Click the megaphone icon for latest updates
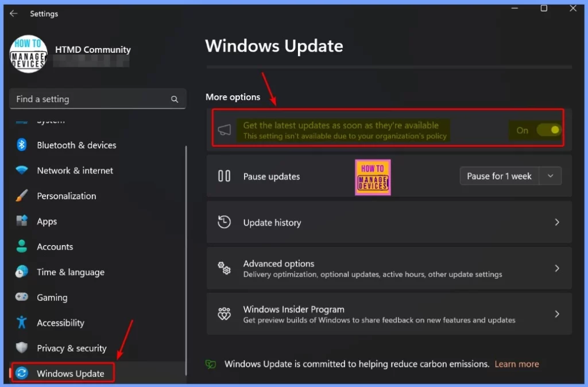588x387 pixels. tap(225, 130)
